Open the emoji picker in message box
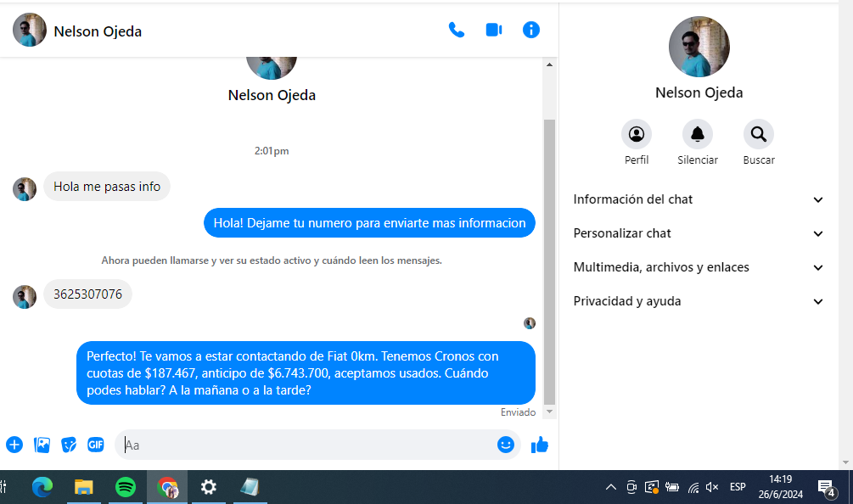 point(505,445)
